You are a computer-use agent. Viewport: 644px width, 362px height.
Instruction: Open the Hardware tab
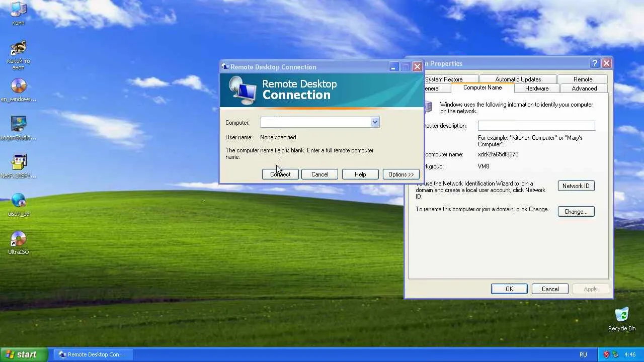pos(537,88)
